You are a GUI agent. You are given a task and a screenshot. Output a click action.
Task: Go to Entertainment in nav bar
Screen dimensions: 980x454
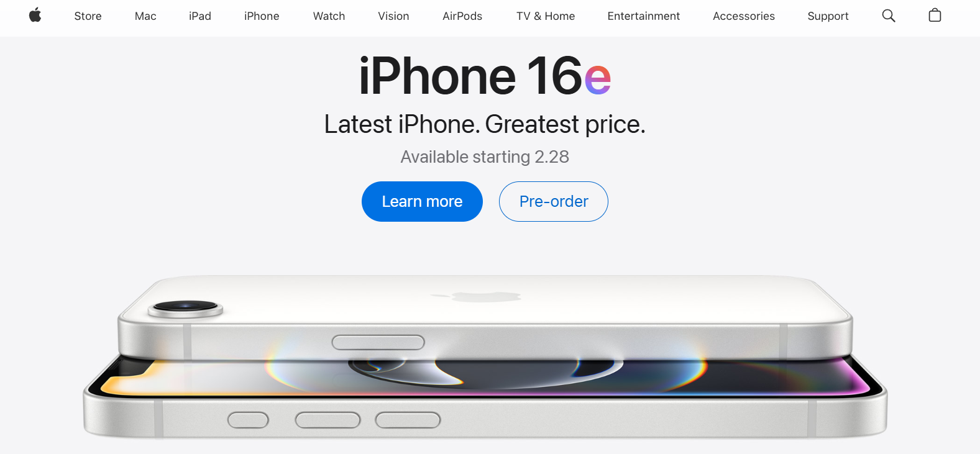644,16
